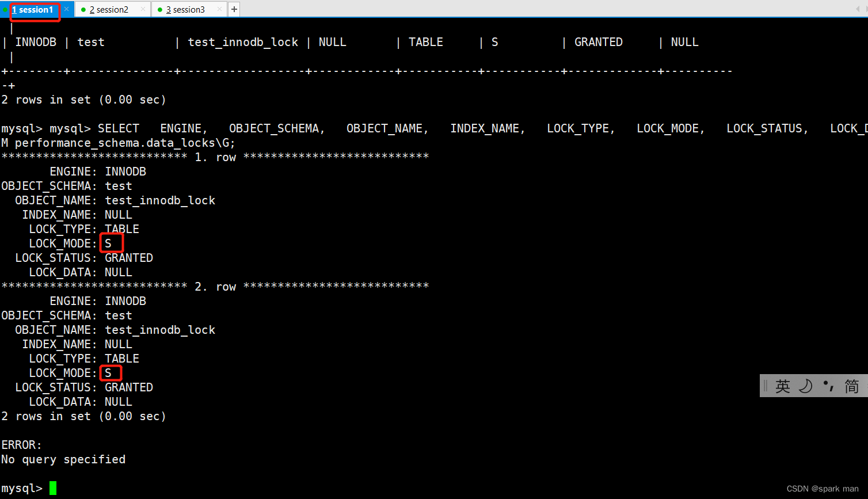Click "OBJECT_SCHEMA: test" under the 1. row header
Viewport: 868px width, 499px height.
[67, 186]
